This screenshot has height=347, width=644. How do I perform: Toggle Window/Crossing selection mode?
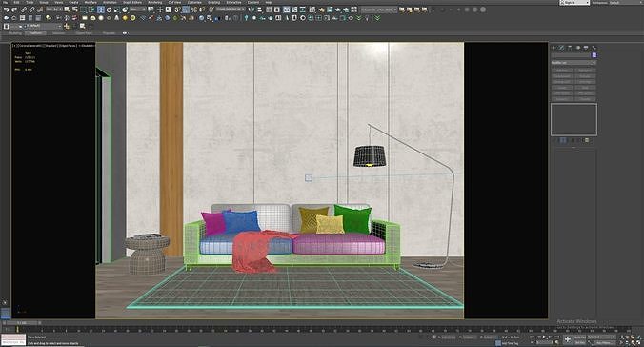tap(92, 9)
